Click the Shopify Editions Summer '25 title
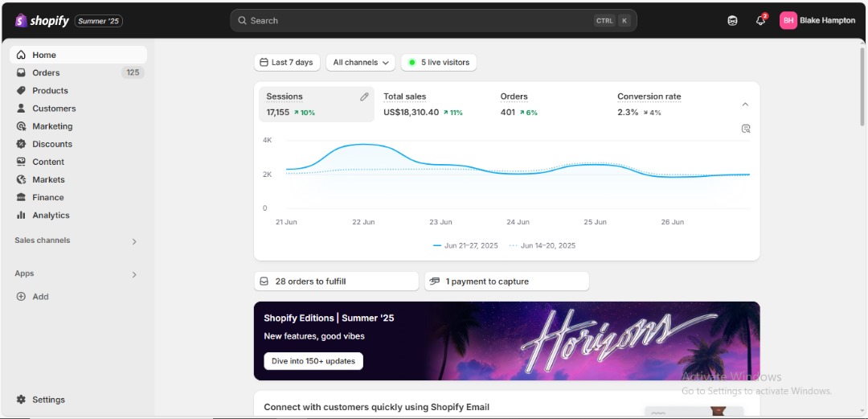 tap(329, 318)
